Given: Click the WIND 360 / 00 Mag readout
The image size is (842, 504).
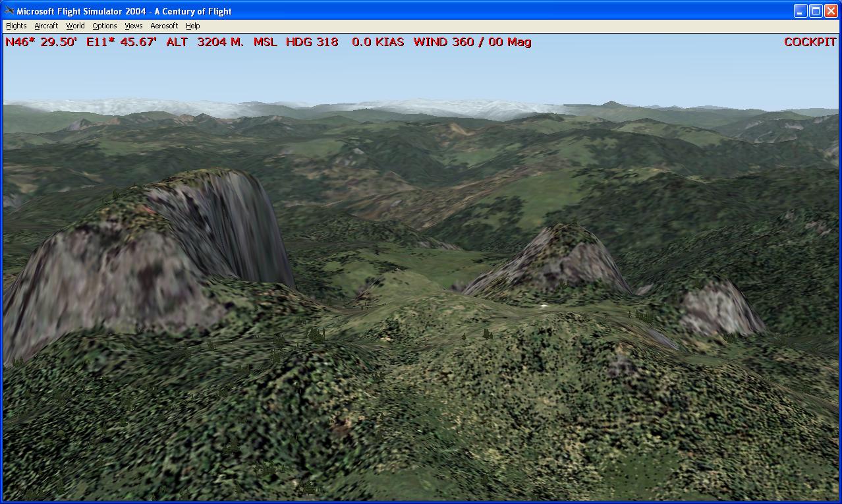Looking at the screenshot, I should tap(472, 42).
